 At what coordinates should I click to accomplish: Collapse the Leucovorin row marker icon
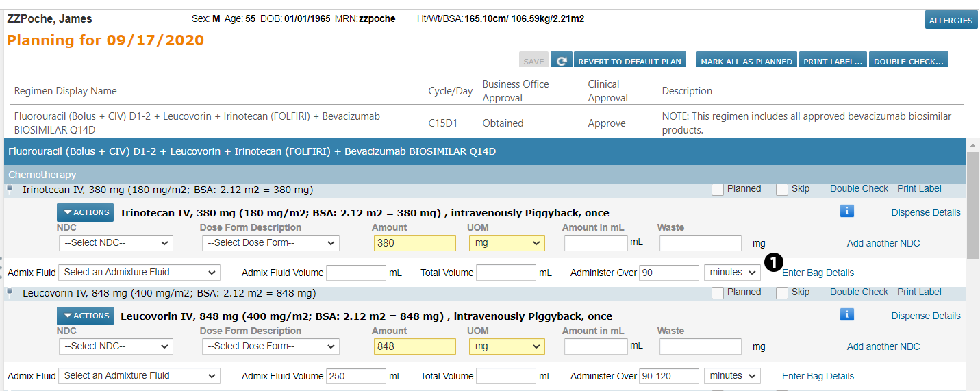[x=10, y=292]
